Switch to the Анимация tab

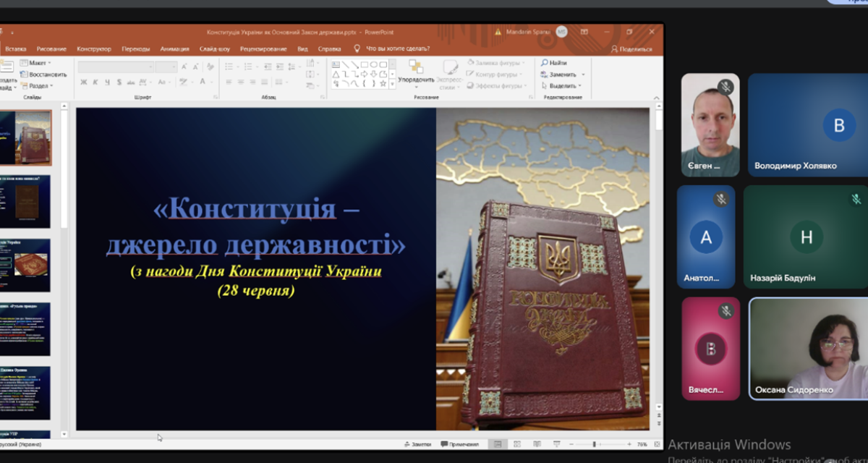point(174,49)
